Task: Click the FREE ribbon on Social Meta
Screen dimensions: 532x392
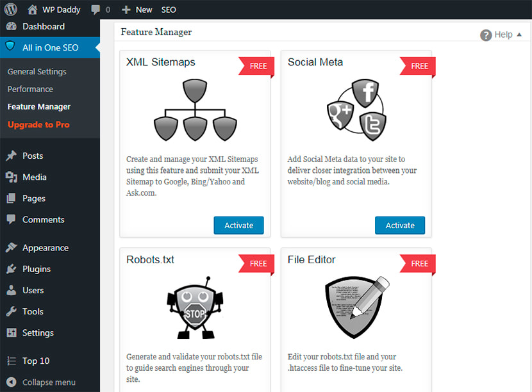Action: click(x=417, y=66)
